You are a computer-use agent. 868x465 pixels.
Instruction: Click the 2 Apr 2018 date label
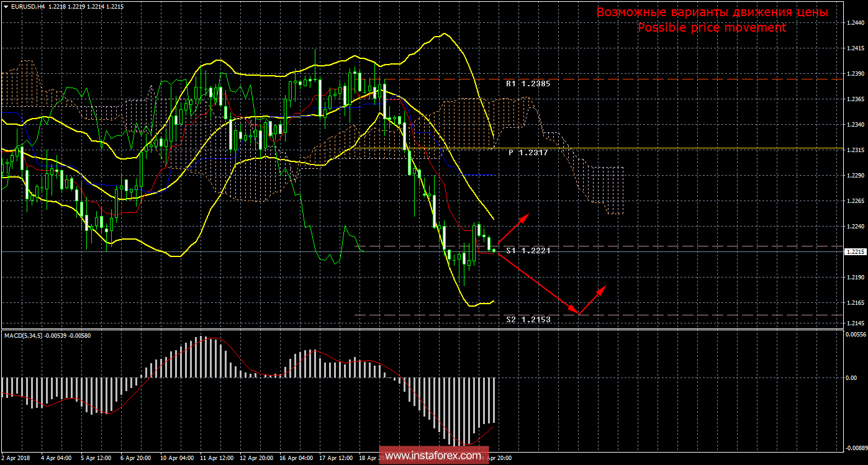pyautogui.click(x=16, y=458)
